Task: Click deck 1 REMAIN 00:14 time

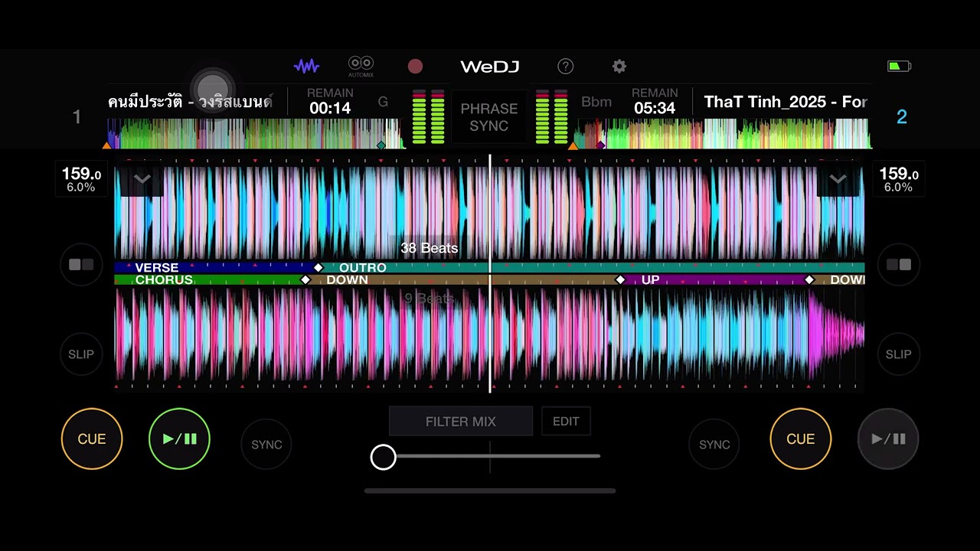Action: click(x=330, y=102)
